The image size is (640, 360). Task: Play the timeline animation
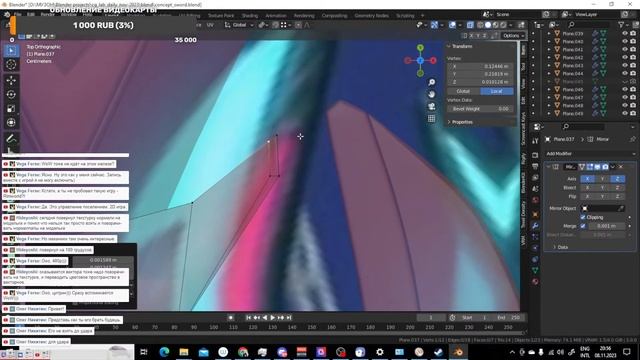coord(273,318)
